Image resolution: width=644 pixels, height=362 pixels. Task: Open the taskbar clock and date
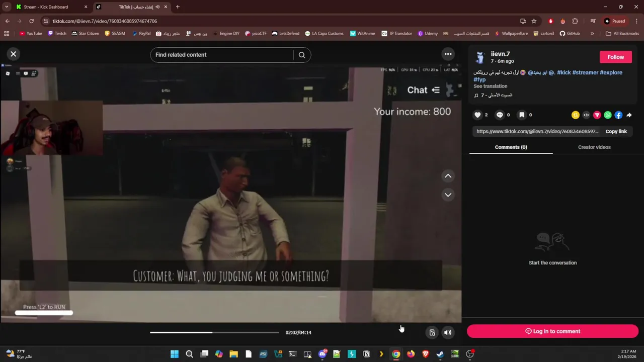(628, 354)
